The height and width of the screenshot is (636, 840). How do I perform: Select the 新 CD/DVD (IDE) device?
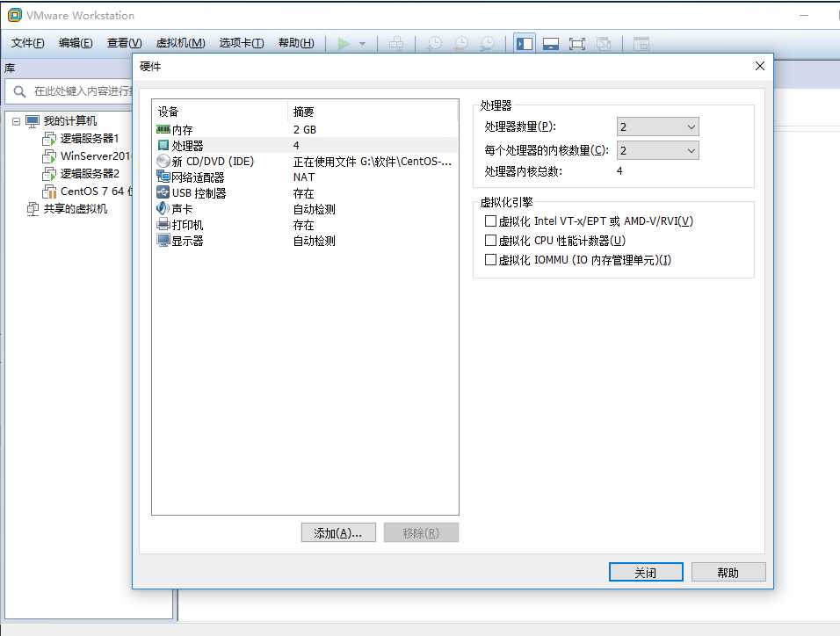[306, 162]
